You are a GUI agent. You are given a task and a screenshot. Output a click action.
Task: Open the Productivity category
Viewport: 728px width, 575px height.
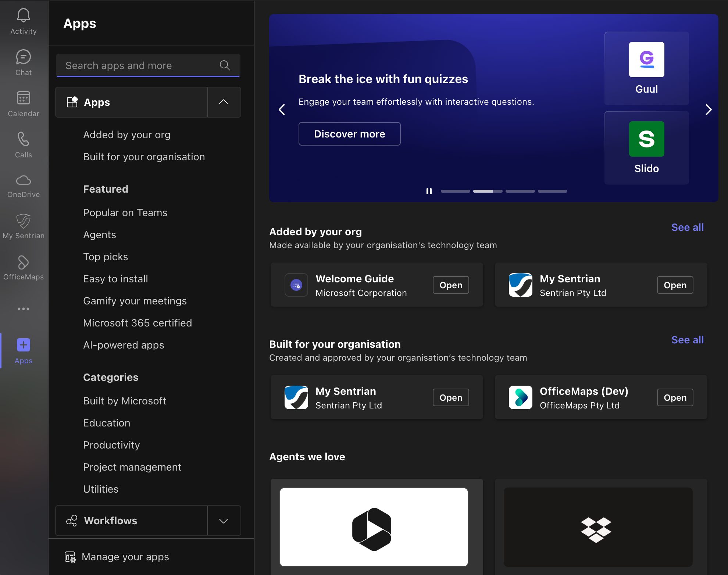(111, 445)
